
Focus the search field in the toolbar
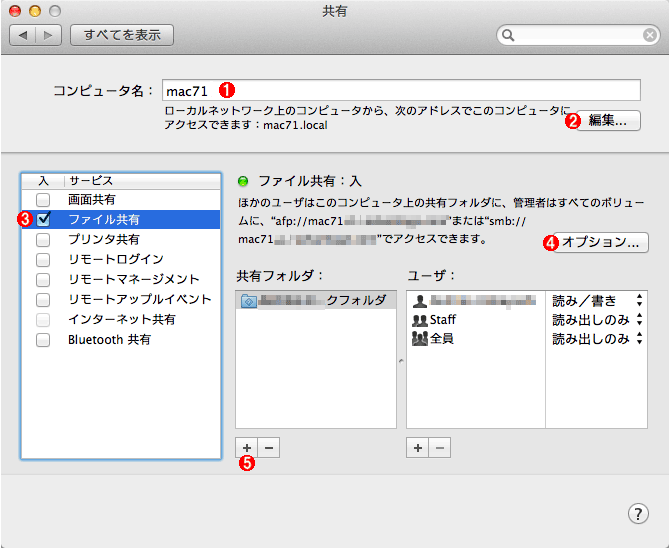[x=578, y=35]
